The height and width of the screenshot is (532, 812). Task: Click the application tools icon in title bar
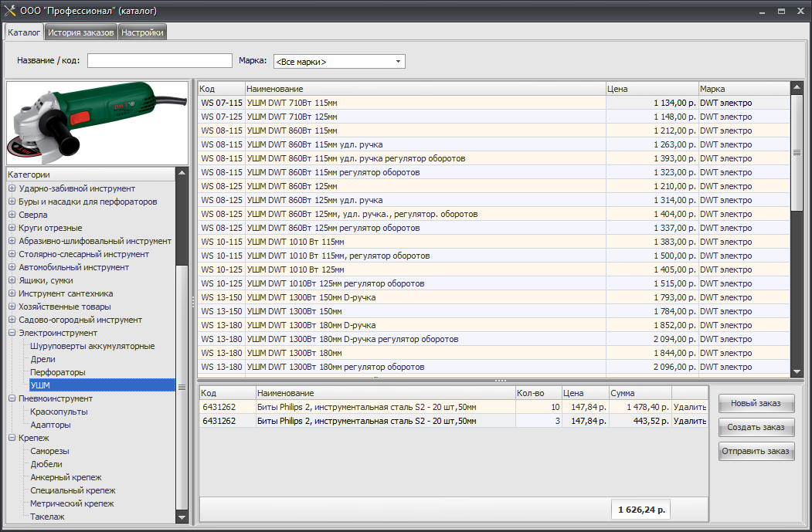tap(10, 10)
